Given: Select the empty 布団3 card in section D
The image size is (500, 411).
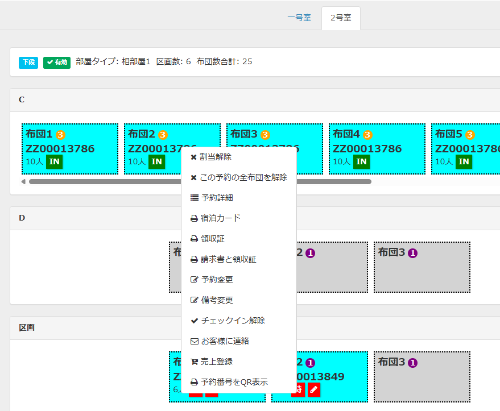Looking at the screenshot, I should 422,267.
